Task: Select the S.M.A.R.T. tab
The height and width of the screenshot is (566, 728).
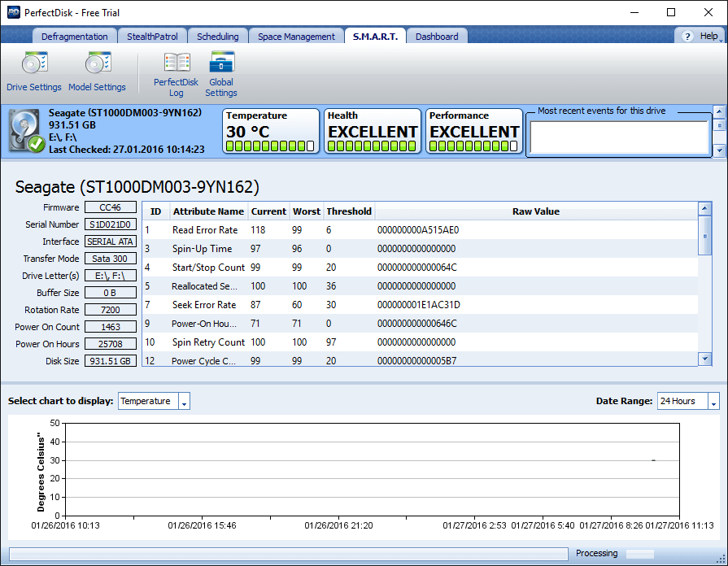Action: coord(375,37)
